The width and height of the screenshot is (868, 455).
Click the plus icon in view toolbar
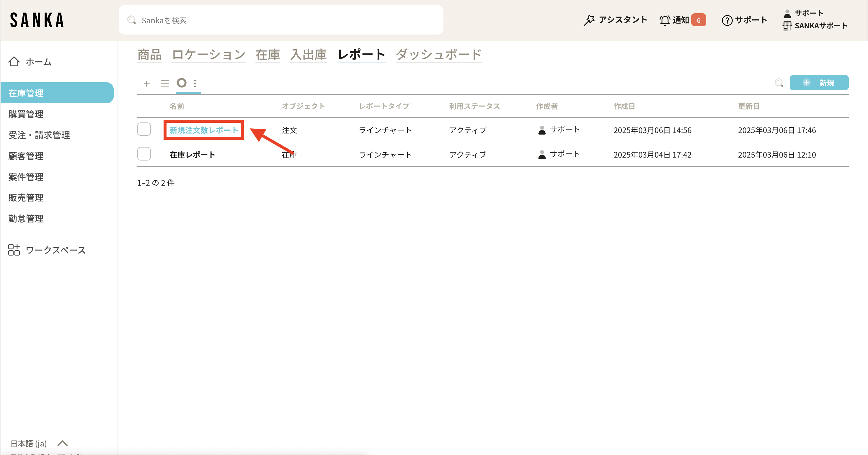pos(146,84)
